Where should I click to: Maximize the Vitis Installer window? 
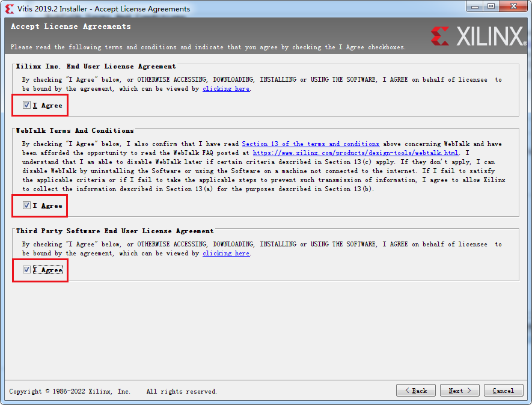tap(491, 7)
